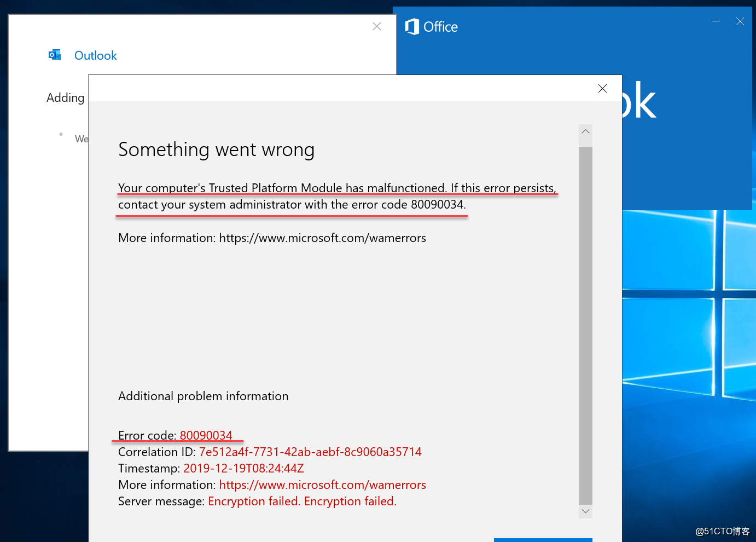
Task: Click the Server message Encryption failed text
Action: (x=302, y=501)
